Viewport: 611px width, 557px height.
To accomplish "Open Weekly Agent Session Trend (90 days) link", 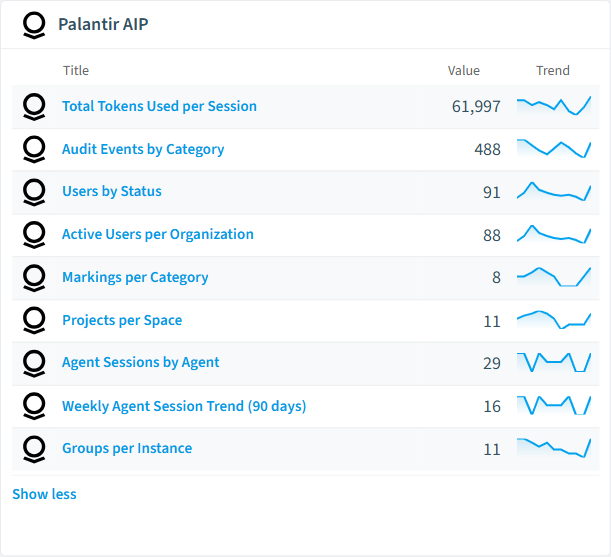I will click(x=184, y=406).
